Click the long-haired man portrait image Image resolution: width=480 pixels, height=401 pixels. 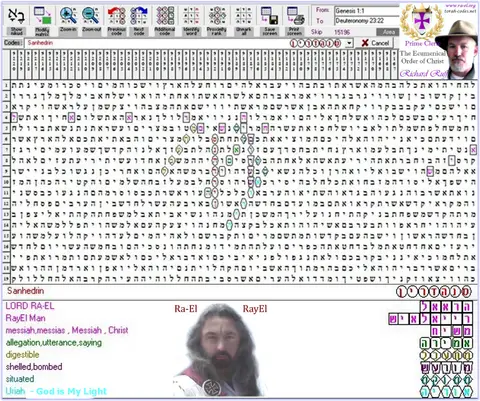click(219, 350)
